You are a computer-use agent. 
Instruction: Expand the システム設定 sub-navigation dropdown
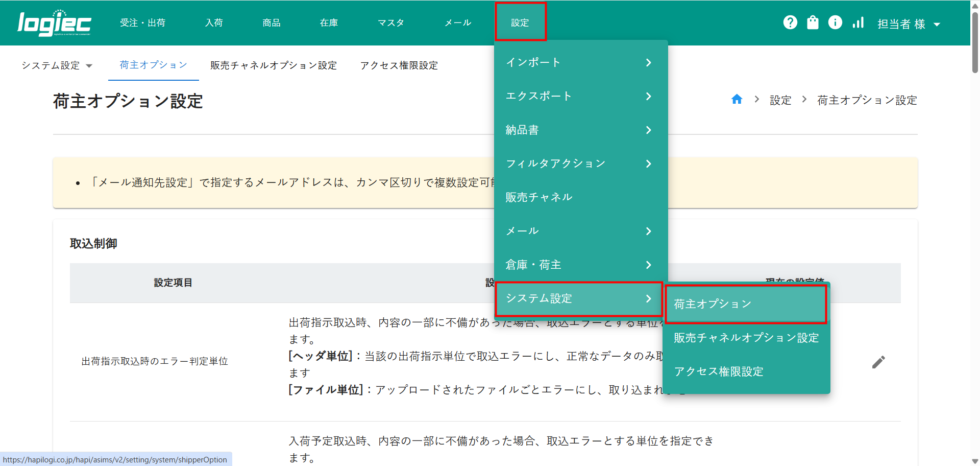[x=57, y=65]
